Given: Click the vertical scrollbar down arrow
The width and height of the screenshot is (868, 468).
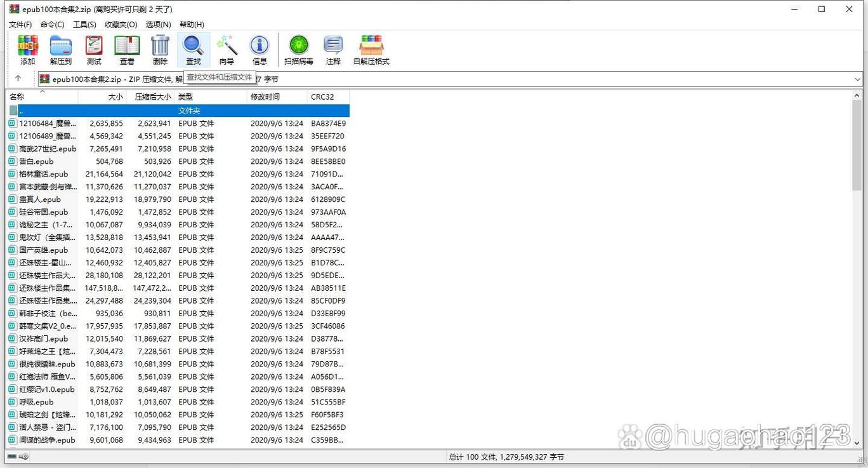Looking at the screenshot, I should pyautogui.click(x=857, y=443).
